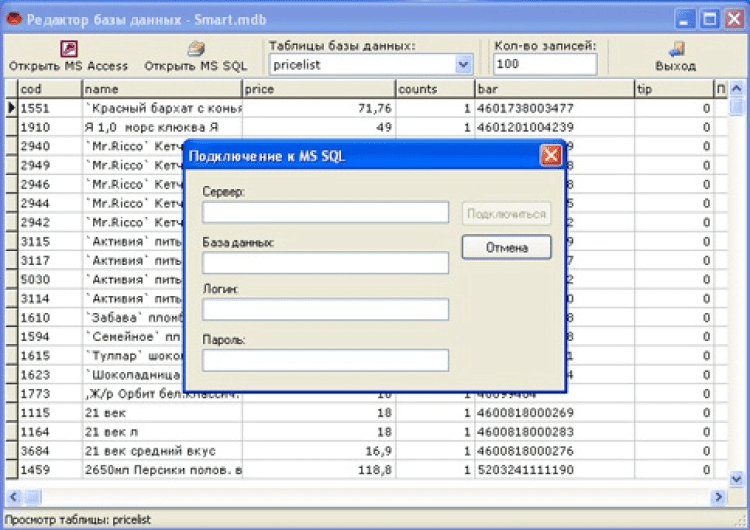Screen dimensions: 750x530
Task: Minimize the Редактор базы данных window
Action: pos(684,20)
